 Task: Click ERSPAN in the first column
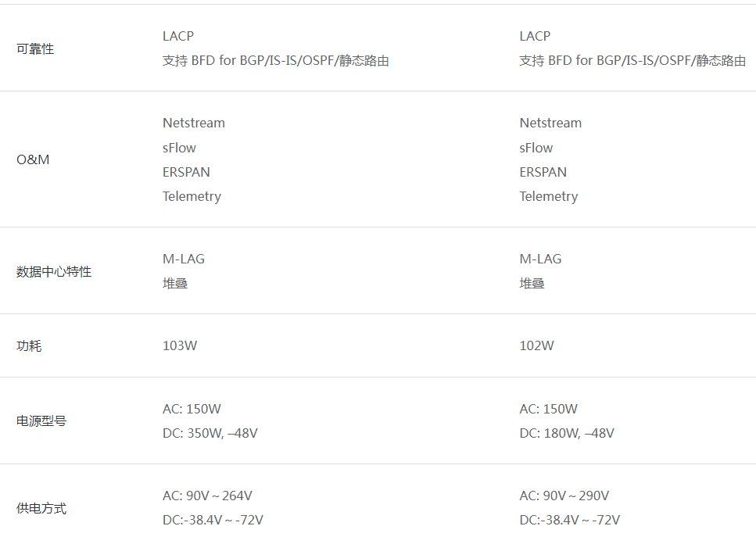coord(186,172)
